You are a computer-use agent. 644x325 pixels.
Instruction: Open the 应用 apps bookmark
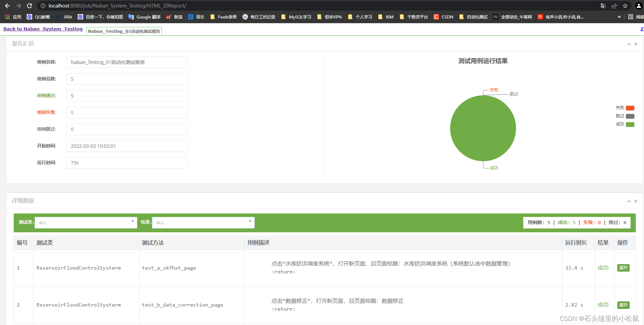[13, 17]
